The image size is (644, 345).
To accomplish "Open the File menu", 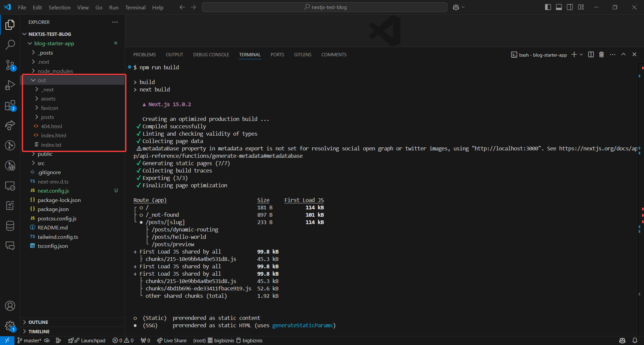I will (22, 7).
